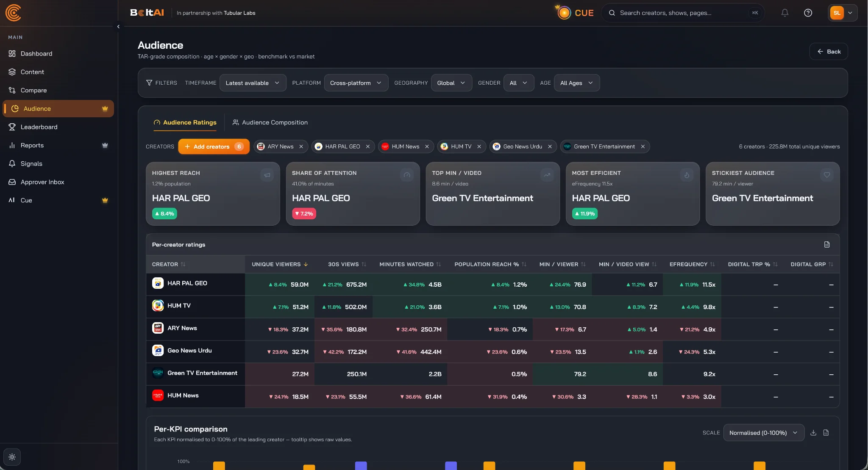
Task: Open Compare in sidebar
Action: [58, 90]
